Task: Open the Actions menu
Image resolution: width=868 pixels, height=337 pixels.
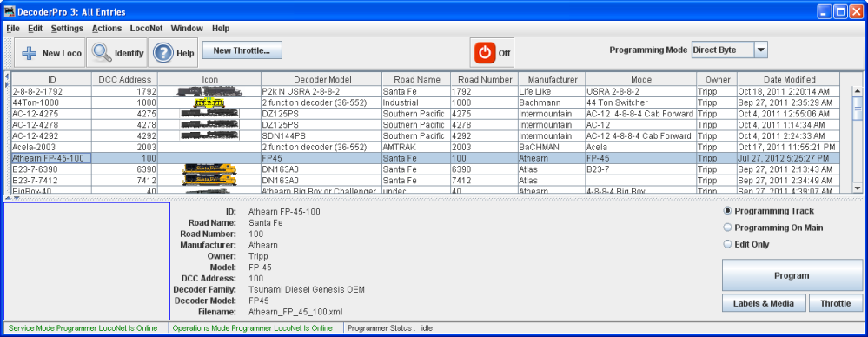Action: click(107, 28)
